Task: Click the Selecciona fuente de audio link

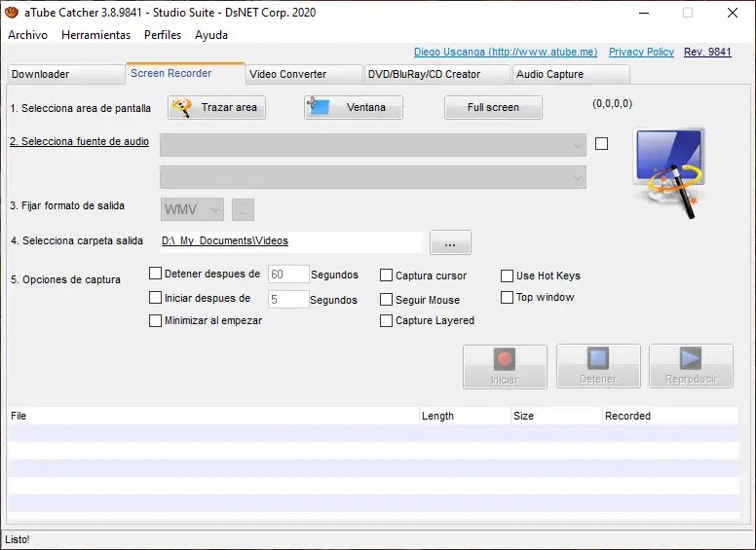Action: click(x=80, y=141)
